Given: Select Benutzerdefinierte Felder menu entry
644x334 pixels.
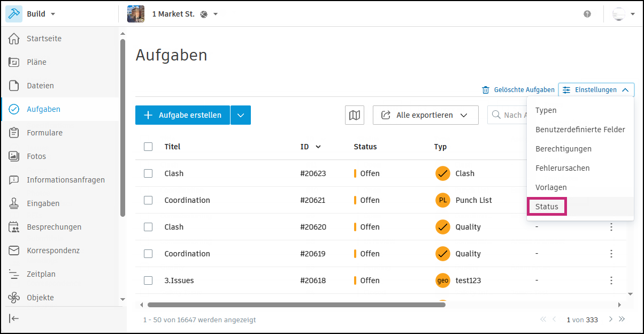Looking at the screenshot, I should pos(580,130).
